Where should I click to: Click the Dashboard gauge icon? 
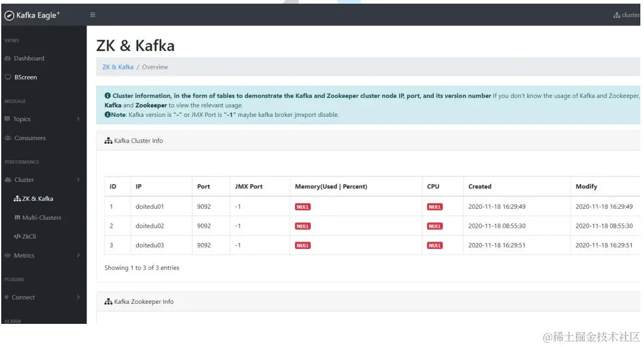(x=7, y=58)
